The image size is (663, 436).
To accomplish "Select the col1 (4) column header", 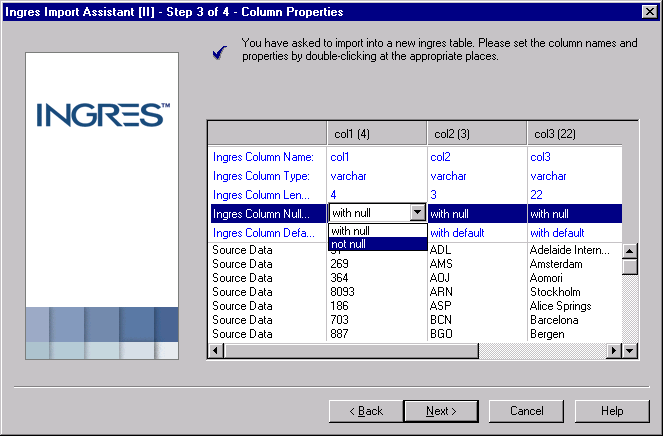I will (x=377, y=134).
